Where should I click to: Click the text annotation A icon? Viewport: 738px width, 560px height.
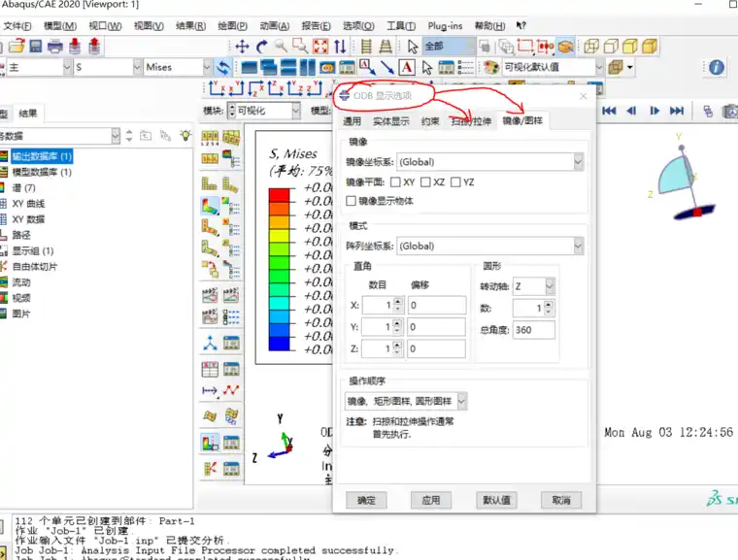click(407, 67)
